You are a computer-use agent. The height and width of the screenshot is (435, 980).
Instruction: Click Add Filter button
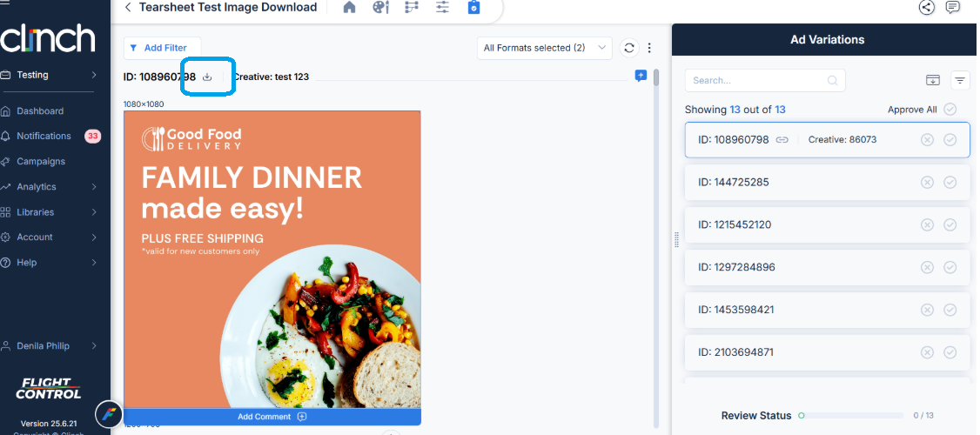click(163, 48)
